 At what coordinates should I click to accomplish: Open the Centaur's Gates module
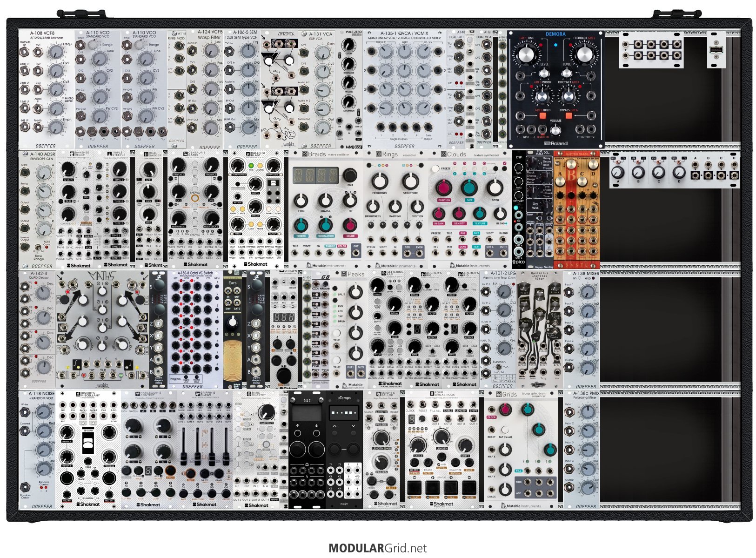tap(195, 209)
